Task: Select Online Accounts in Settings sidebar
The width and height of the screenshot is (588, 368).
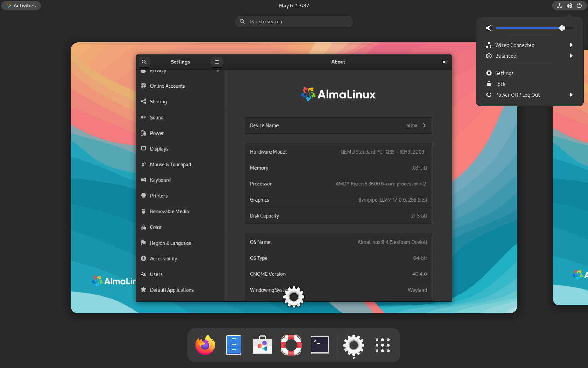Action: point(180,86)
